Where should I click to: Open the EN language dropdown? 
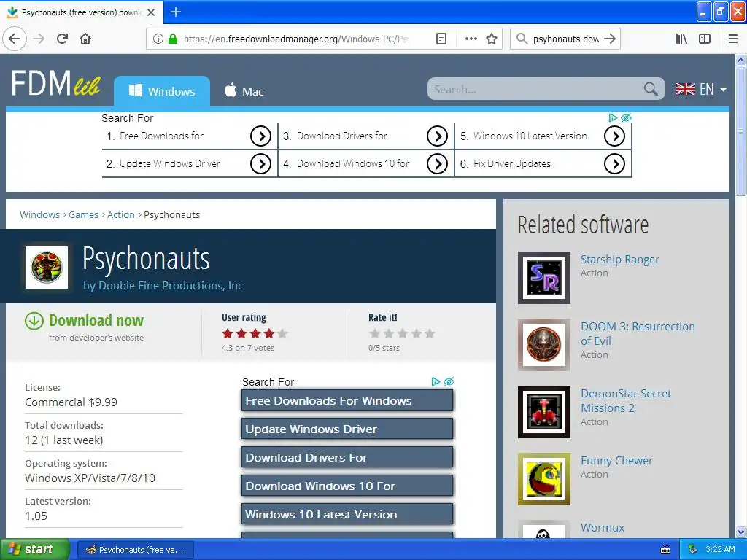701,89
